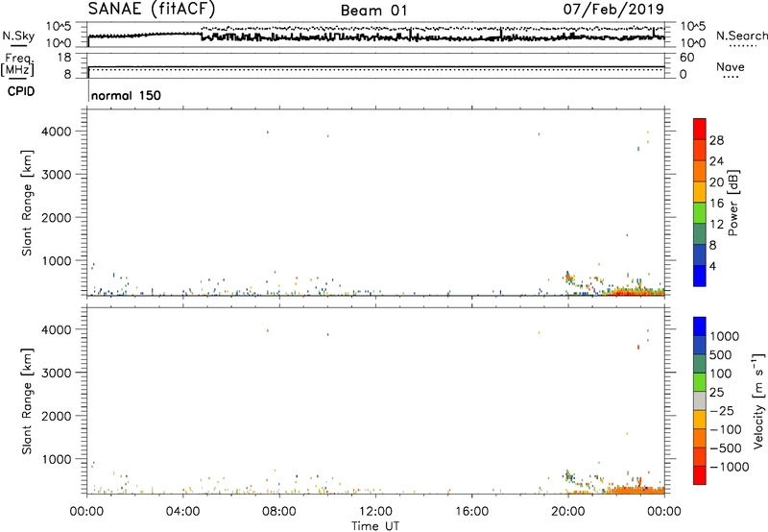The image size is (768, 532).
Task: Select gray segment of velocity colorbar
Action: tap(700, 401)
